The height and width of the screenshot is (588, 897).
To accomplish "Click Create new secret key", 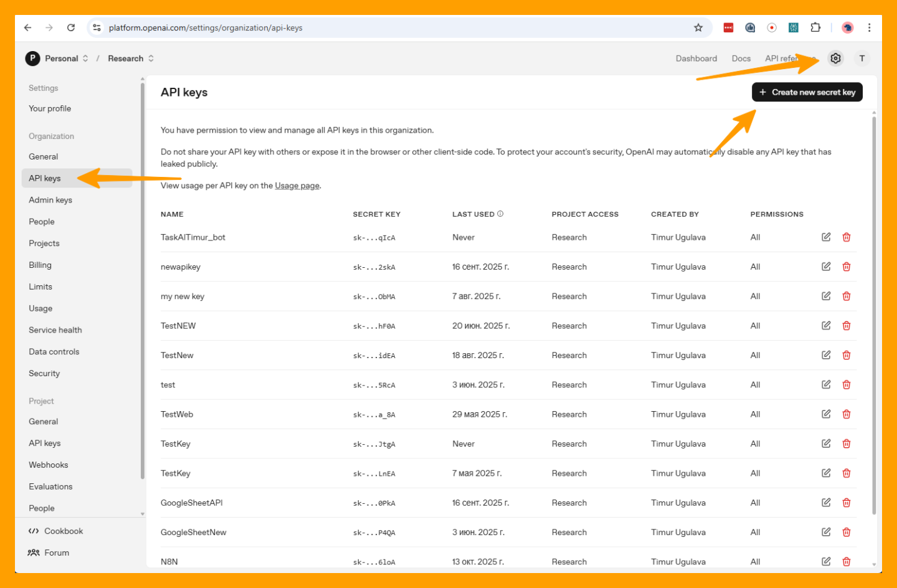I will tap(807, 92).
